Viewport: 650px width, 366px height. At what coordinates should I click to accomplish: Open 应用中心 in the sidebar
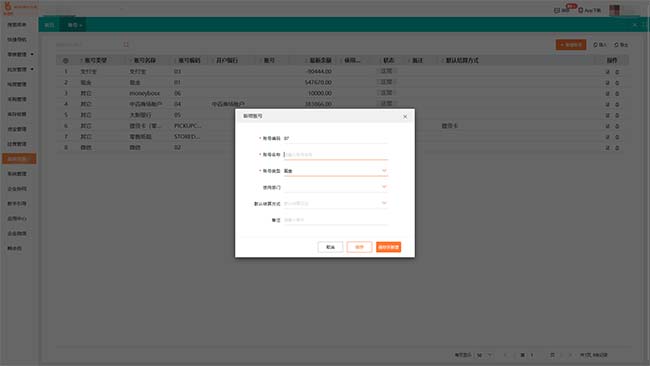tap(17, 218)
